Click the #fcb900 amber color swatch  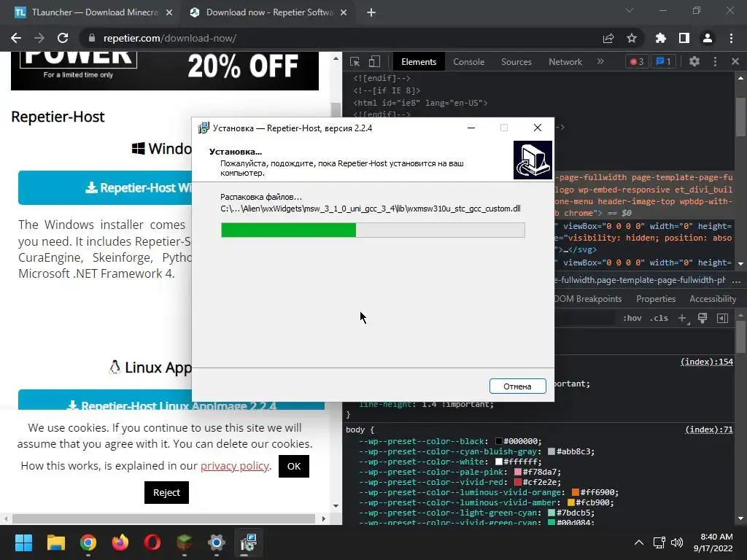click(570, 502)
